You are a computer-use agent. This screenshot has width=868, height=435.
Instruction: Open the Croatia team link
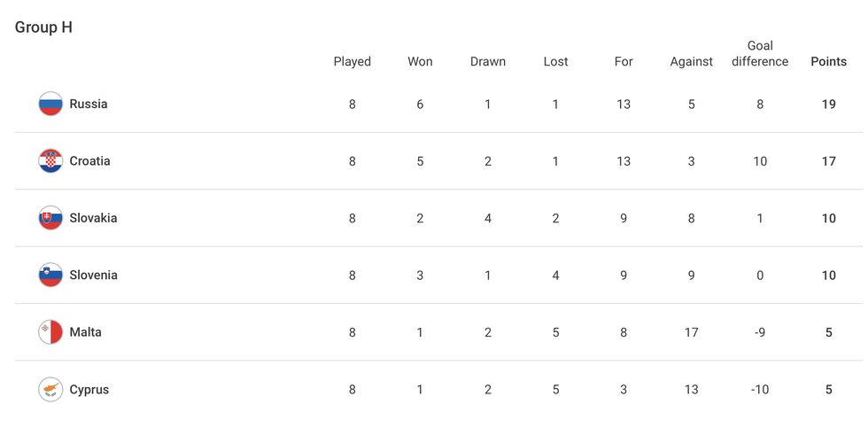[89, 161]
